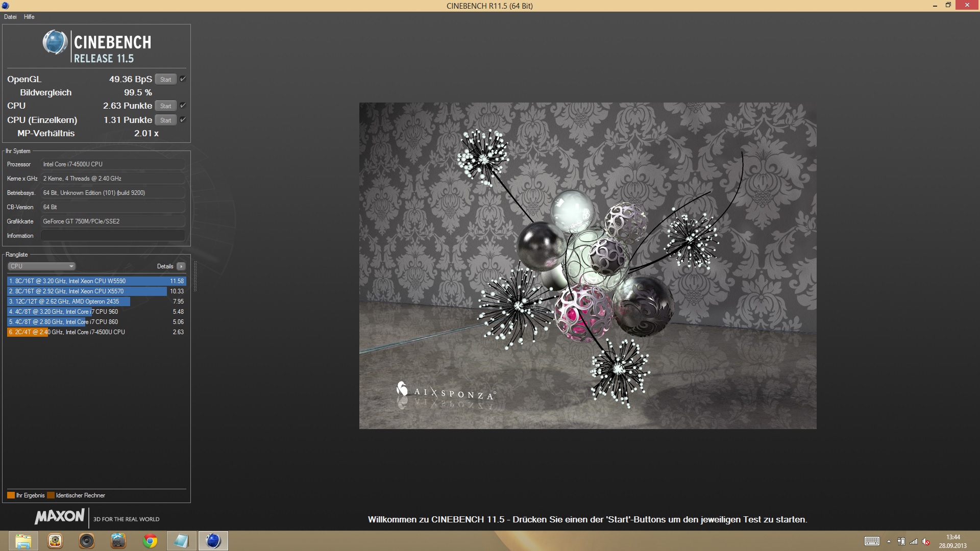Image resolution: width=980 pixels, height=551 pixels.
Task: Click the 'Ihr Ergebnis' orange legend swatch
Action: pyautogui.click(x=11, y=495)
